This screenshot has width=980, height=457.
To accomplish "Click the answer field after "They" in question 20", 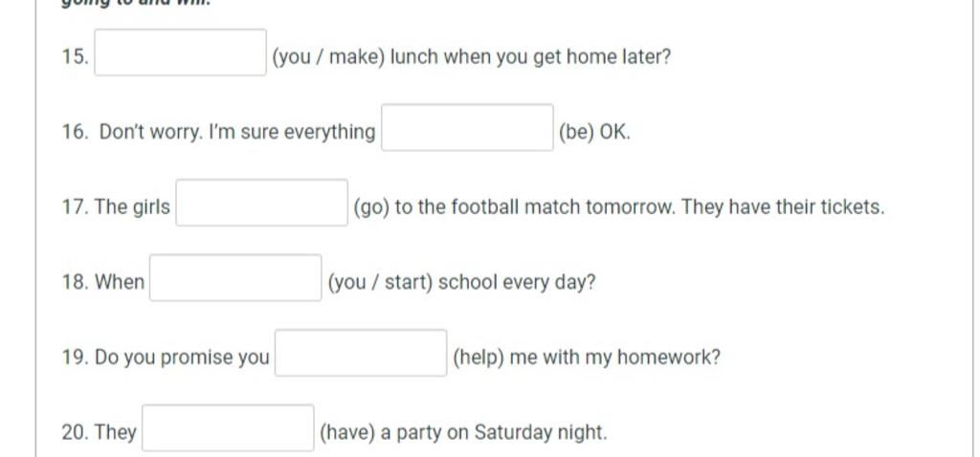I will coord(228,427).
